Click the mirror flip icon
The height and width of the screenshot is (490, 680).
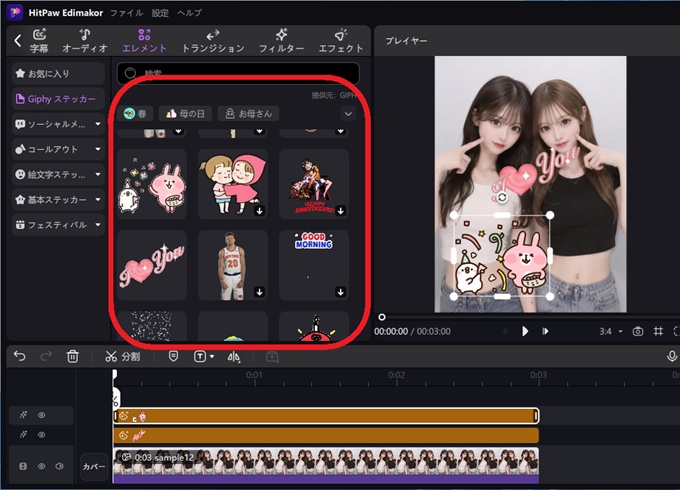coord(233,356)
